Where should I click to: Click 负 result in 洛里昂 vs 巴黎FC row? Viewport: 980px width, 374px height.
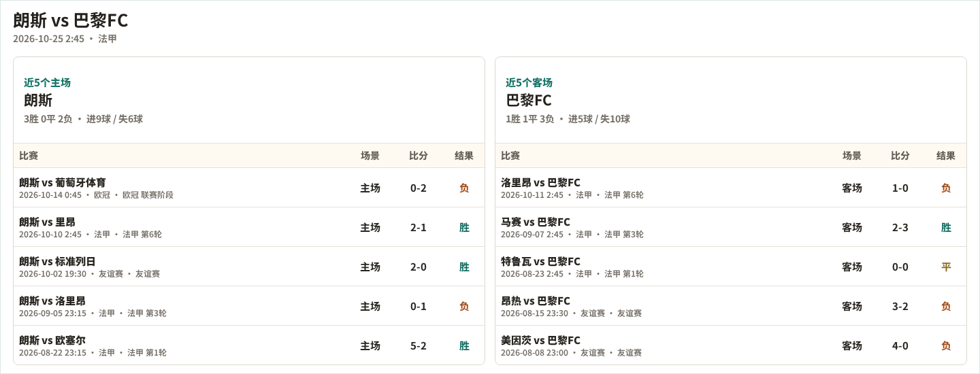tap(946, 188)
